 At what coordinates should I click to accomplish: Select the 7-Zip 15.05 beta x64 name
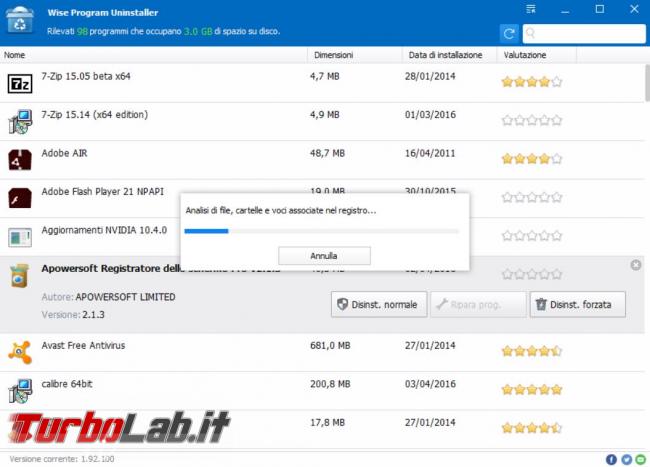(x=86, y=76)
